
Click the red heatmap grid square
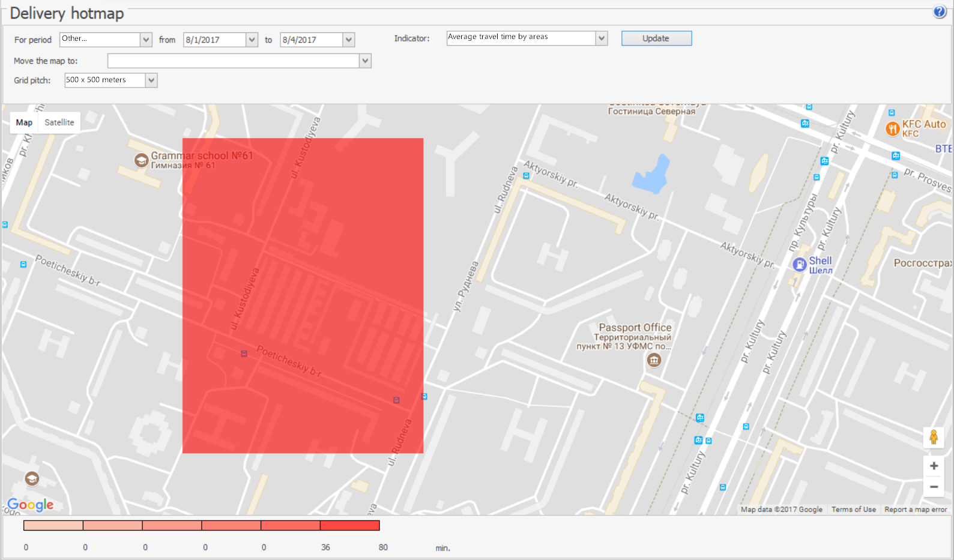click(x=303, y=295)
